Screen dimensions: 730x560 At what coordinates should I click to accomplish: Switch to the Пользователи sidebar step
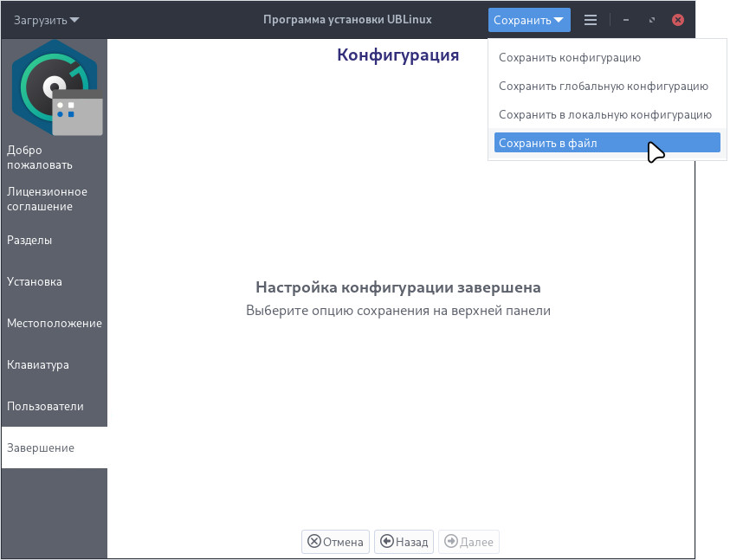pos(45,406)
